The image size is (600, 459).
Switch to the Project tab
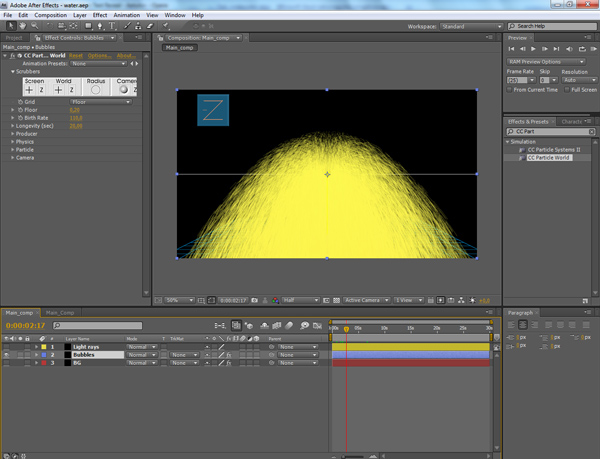14,38
